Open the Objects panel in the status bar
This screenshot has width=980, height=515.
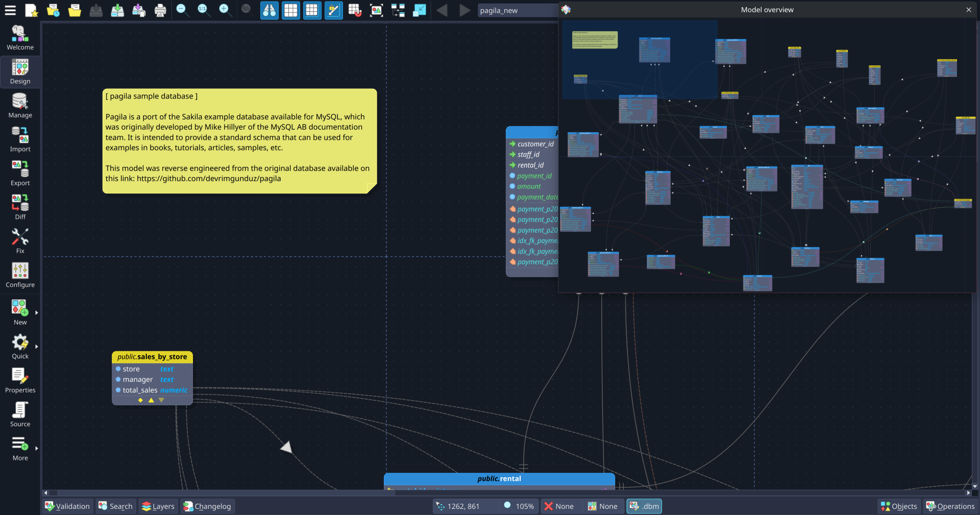tap(898, 506)
